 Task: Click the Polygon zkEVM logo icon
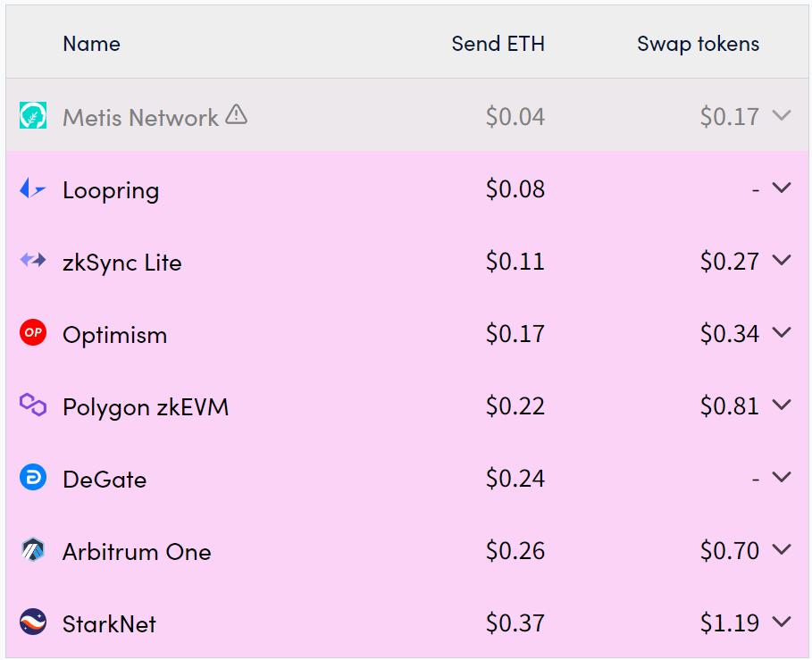coord(33,405)
